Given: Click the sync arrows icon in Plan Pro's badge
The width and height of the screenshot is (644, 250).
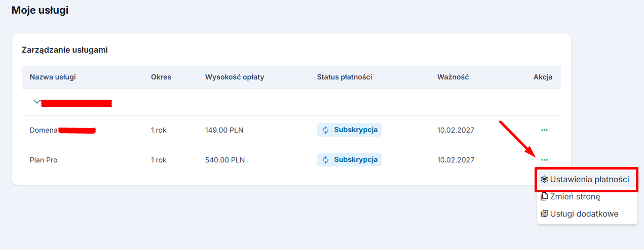Looking at the screenshot, I should click(x=326, y=160).
